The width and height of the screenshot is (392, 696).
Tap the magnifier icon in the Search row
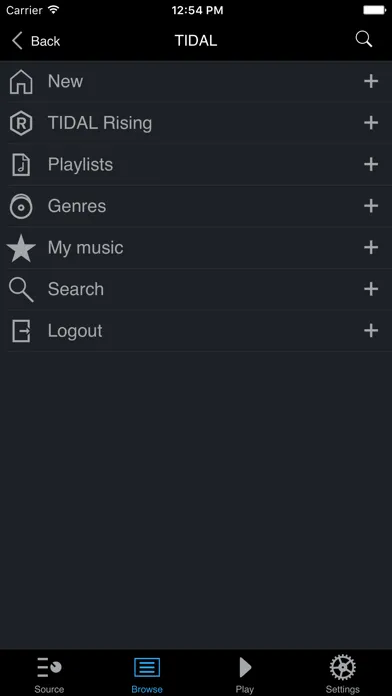[21, 290]
